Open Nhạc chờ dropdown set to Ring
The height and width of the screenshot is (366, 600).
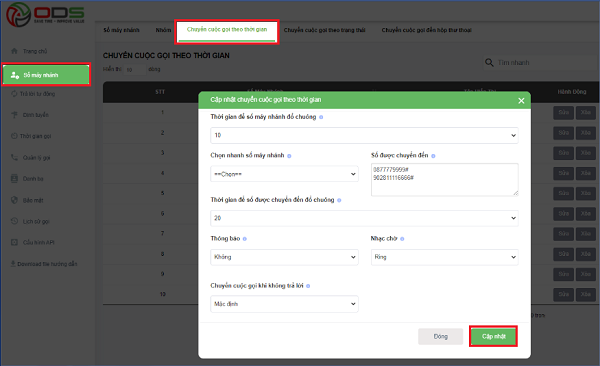(x=445, y=257)
